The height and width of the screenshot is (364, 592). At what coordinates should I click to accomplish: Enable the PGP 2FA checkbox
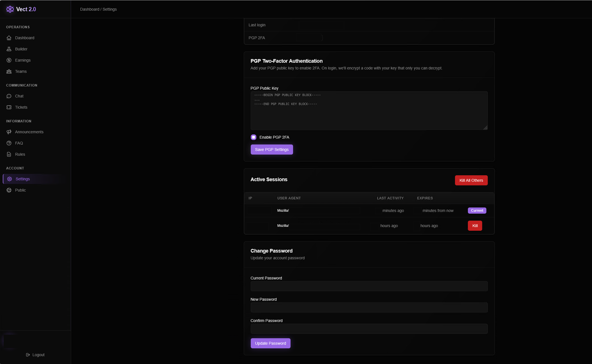coord(254,137)
